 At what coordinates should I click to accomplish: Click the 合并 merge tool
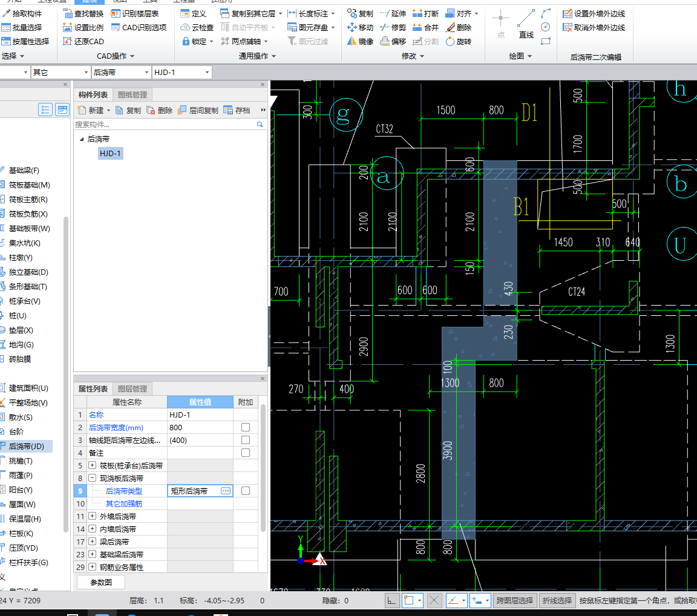(x=425, y=28)
